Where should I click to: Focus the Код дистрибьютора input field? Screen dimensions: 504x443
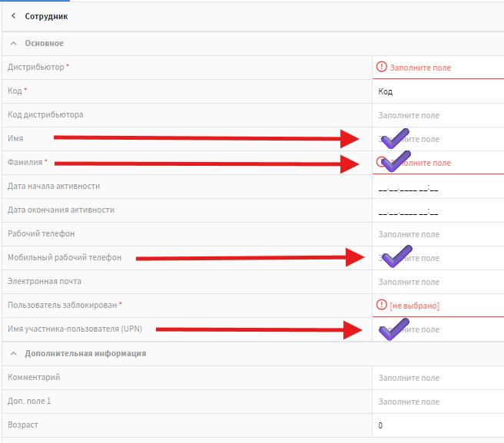438,115
